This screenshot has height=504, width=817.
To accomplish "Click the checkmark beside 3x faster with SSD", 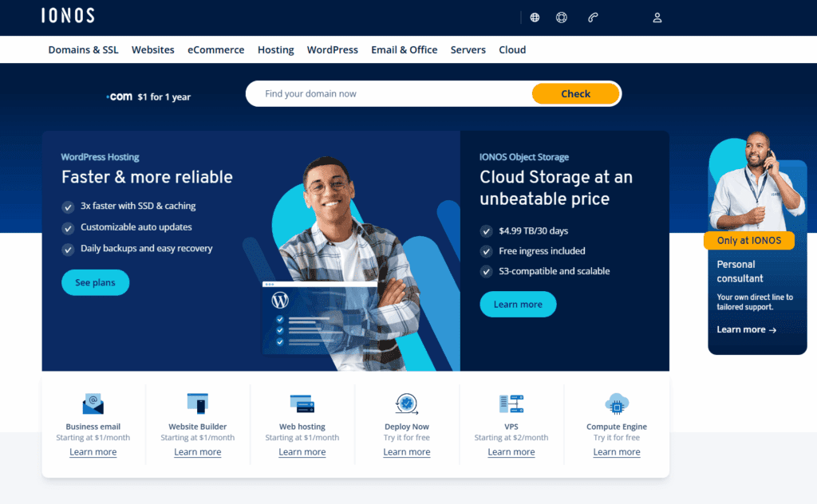I will (x=68, y=207).
